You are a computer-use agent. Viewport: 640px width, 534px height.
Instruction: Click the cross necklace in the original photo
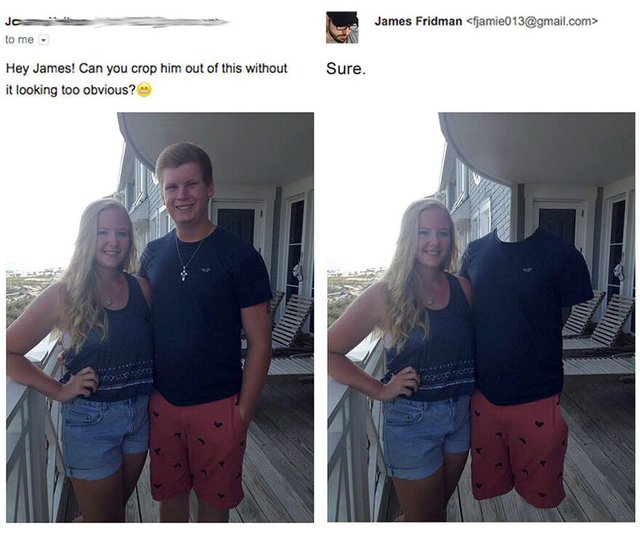(184, 273)
